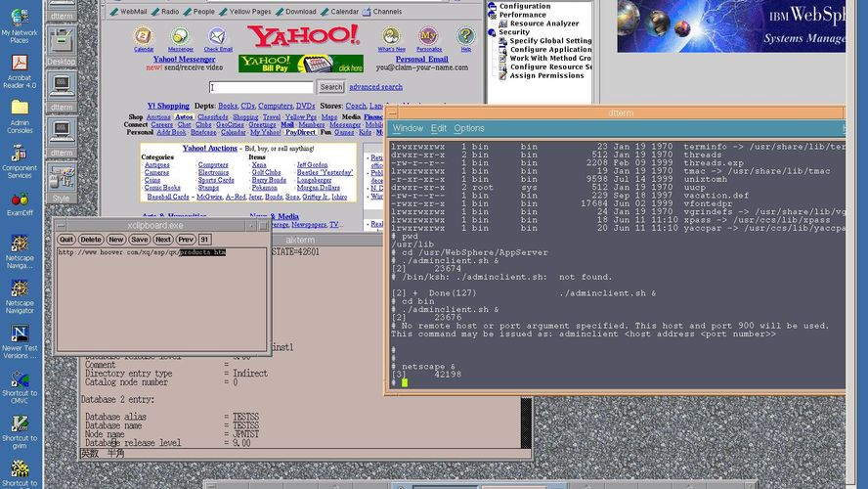
Task: Click xclipboard text area with hoover URL
Action: tap(161, 299)
